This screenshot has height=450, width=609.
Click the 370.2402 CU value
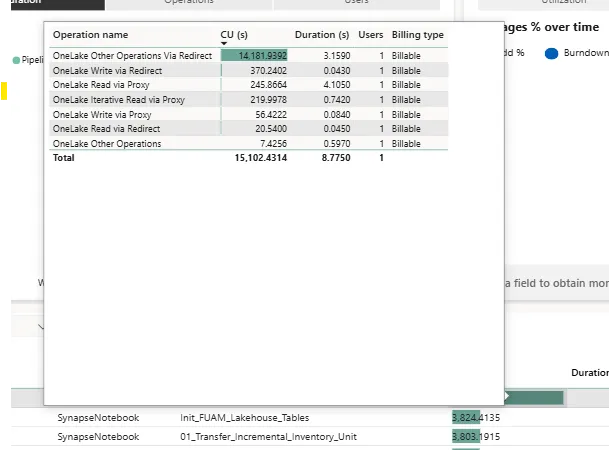click(x=268, y=71)
